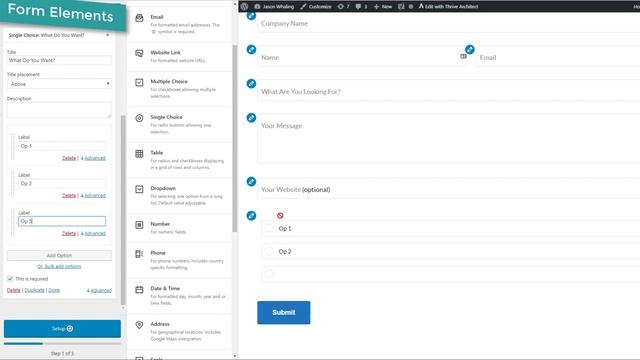Duplicate the single choice field
640x360 pixels.
point(34,290)
